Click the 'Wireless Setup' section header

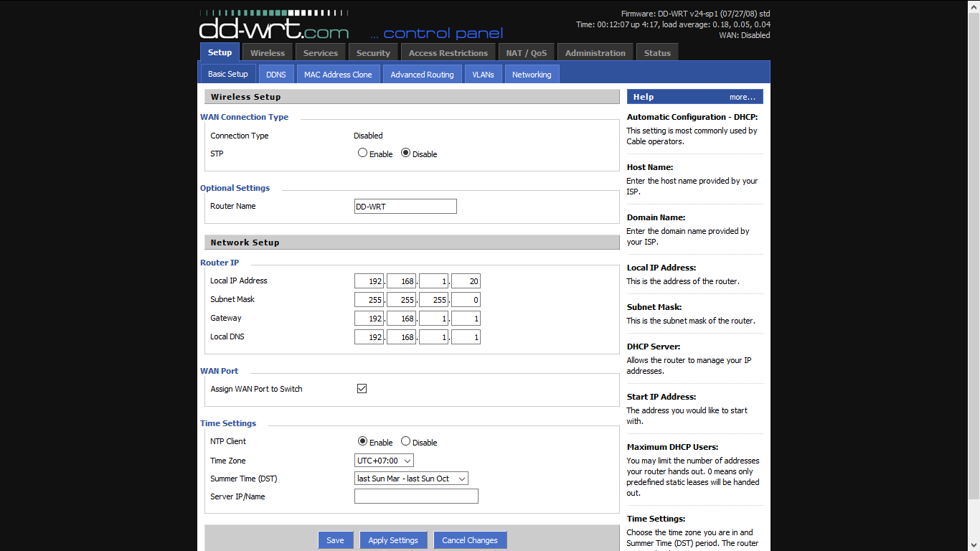pos(412,97)
